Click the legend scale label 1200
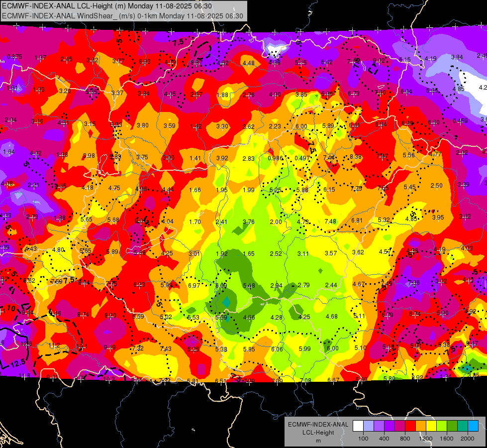487x448 pixels. 425,439
